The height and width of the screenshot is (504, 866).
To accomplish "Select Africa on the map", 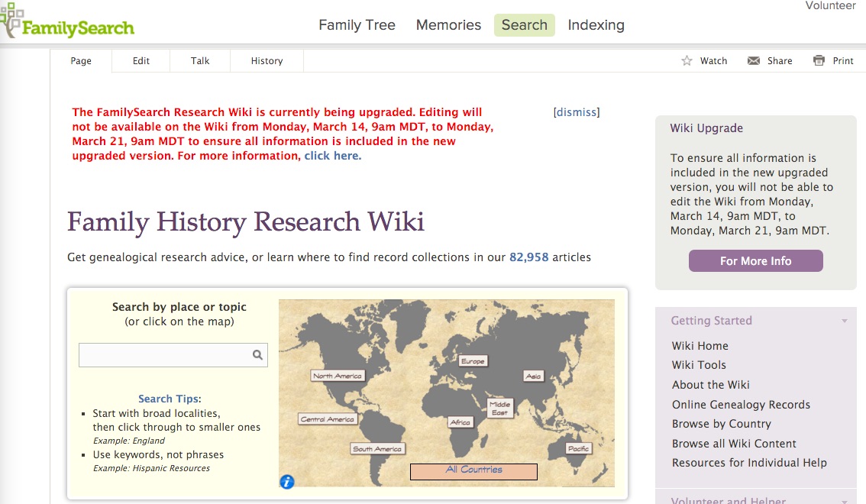I will [x=460, y=422].
